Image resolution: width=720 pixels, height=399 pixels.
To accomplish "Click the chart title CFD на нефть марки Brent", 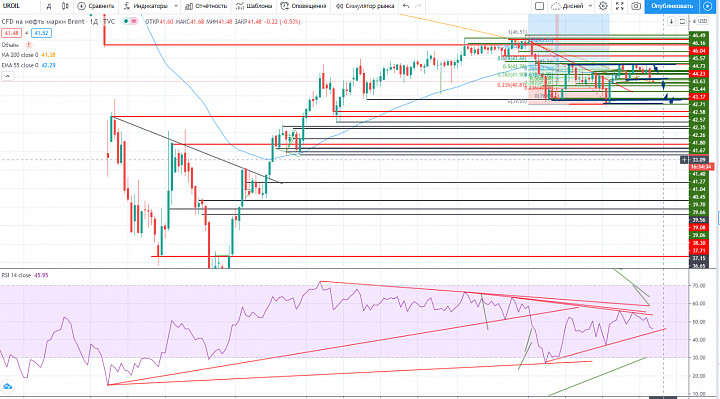I will pos(44,21).
